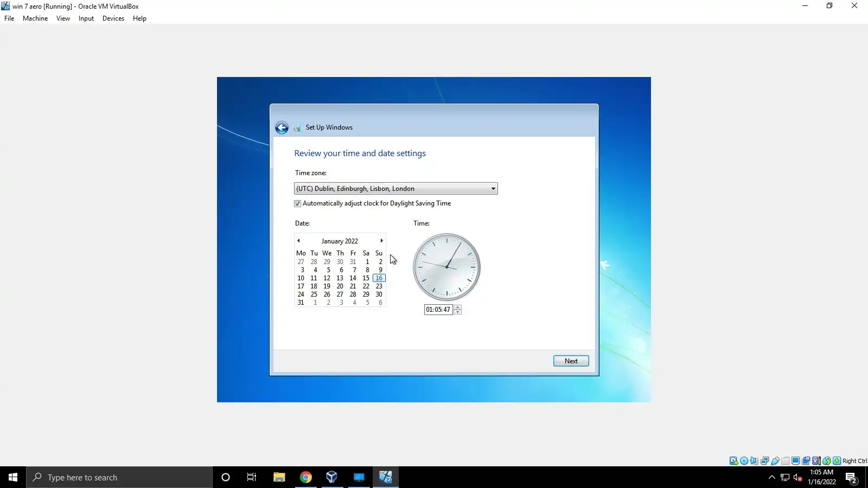
Task: Click the hard disk activity status icon
Action: coord(733,461)
